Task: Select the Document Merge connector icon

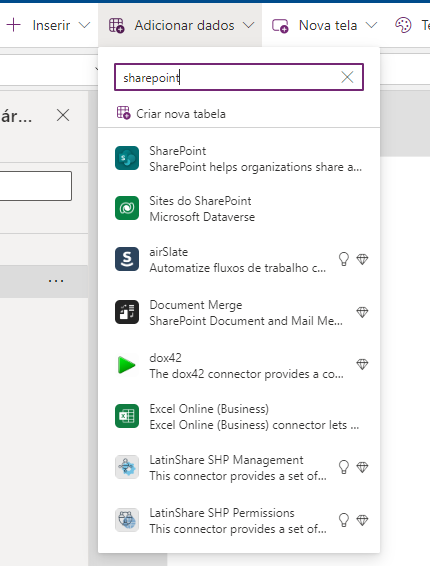Action: [x=127, y=312]
